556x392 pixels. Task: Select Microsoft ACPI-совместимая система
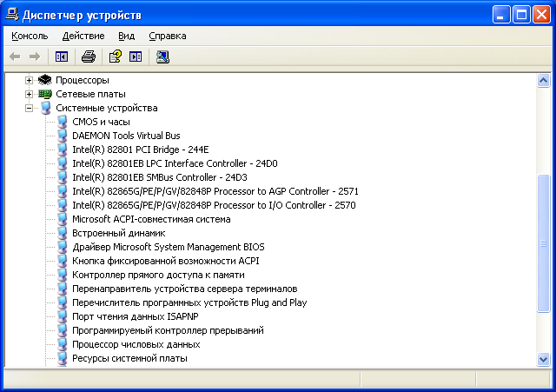[151, 219]
